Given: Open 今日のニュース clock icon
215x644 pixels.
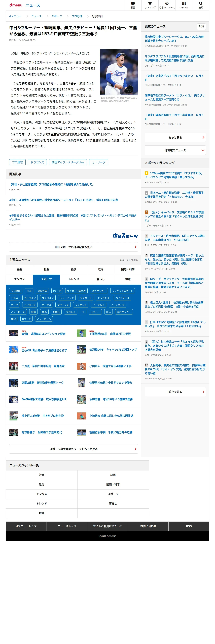Looking at the screenshot, I should pos(167,4).
